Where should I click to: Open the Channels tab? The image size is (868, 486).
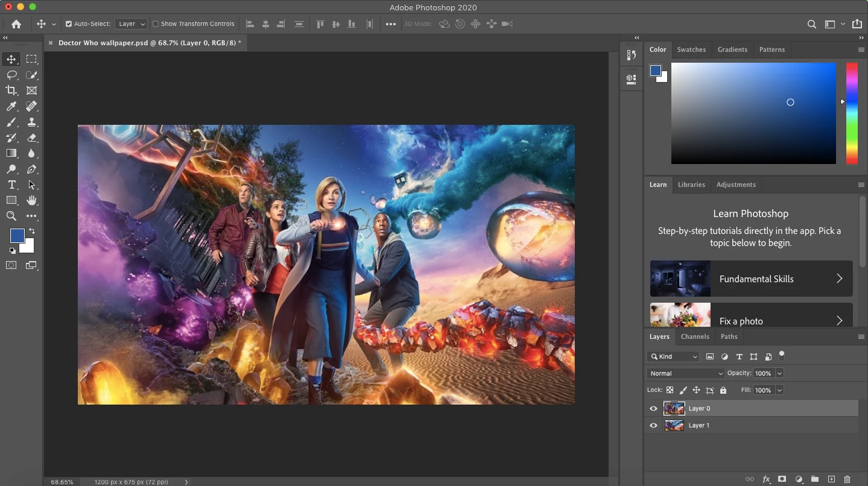[695, 336]
